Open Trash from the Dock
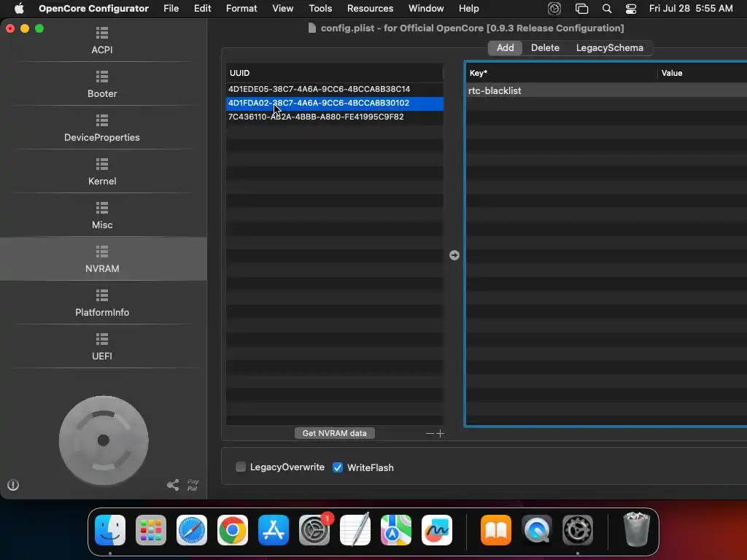 pos(636,529)
